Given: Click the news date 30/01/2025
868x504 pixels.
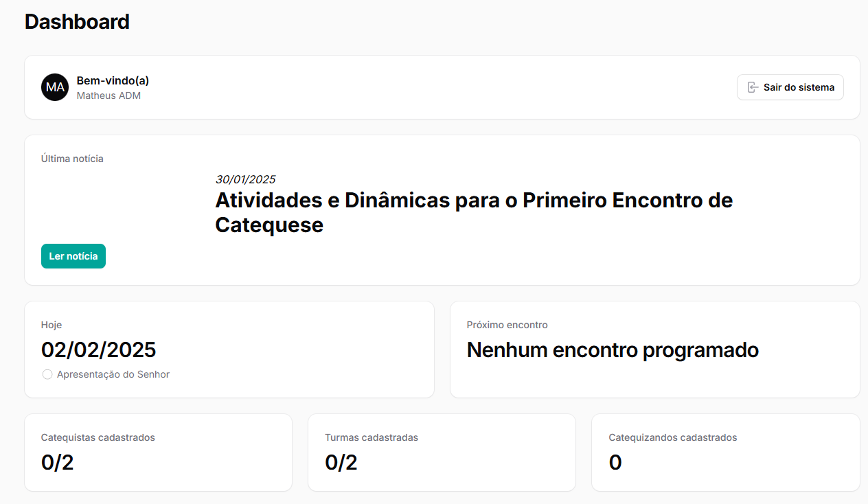Looking at the screenshot, I should 245,179.
